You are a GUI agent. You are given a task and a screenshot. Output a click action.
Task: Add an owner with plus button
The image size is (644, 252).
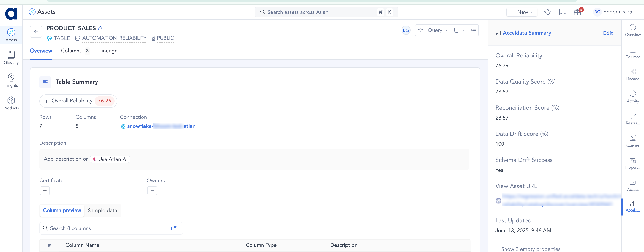[152, 191]
